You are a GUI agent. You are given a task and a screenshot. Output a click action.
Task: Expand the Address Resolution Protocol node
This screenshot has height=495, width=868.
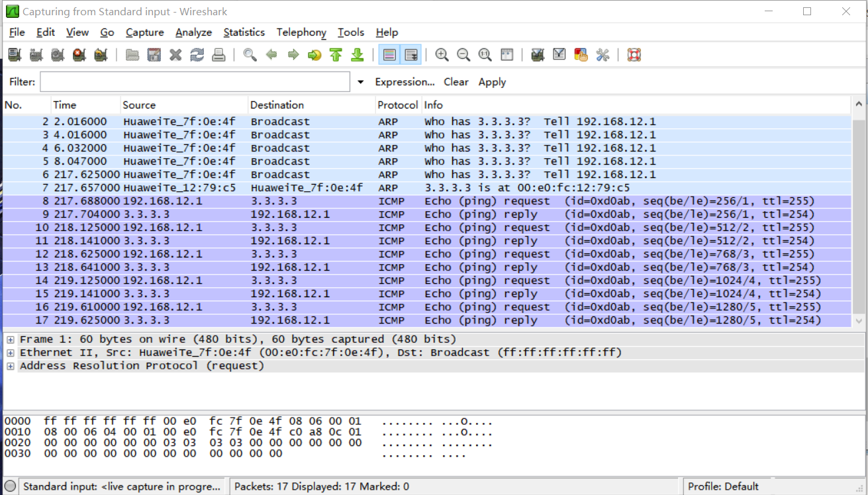[x=11, y=366]
